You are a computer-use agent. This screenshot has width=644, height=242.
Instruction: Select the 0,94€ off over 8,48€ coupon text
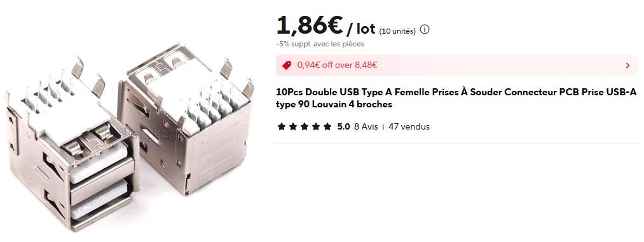coord(337,65)
